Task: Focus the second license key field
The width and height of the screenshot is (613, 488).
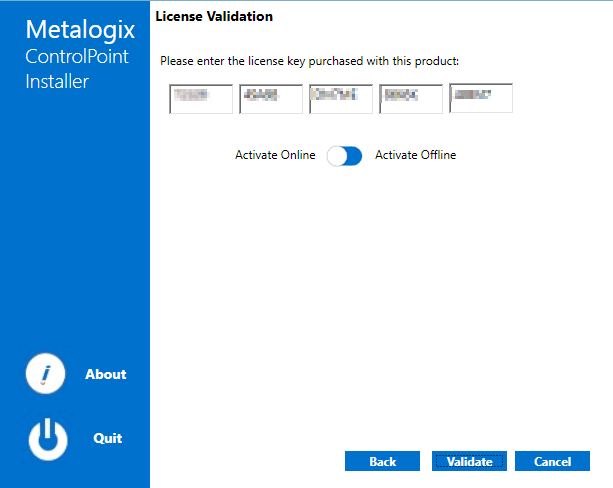Action: coord(271,99)
